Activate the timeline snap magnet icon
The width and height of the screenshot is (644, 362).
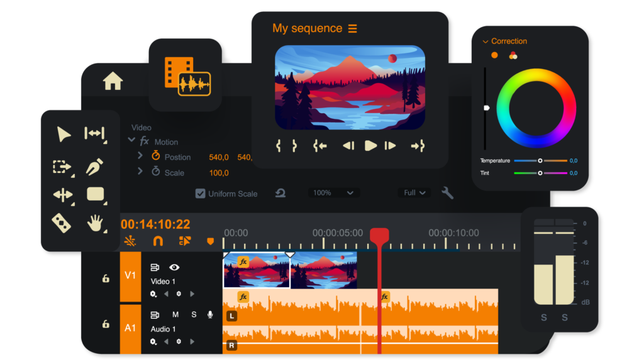coord(158,241)
